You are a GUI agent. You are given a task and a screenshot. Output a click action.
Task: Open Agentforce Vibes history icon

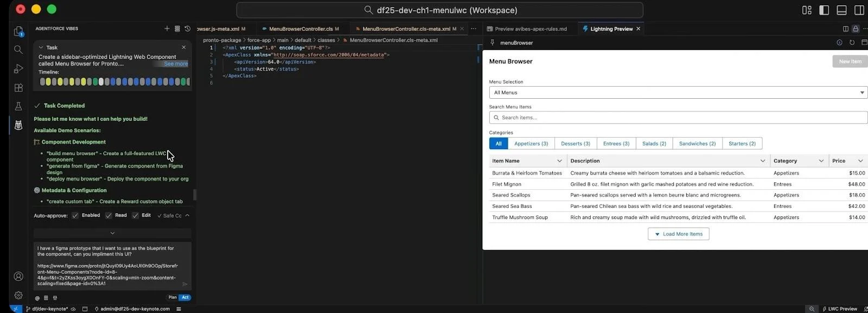(188, 29)
